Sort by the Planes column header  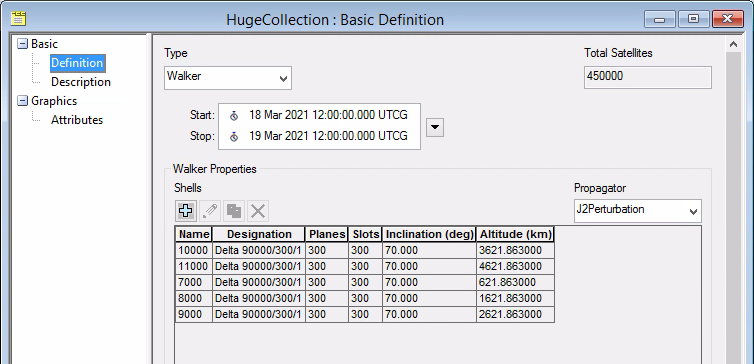pos(327,234)
